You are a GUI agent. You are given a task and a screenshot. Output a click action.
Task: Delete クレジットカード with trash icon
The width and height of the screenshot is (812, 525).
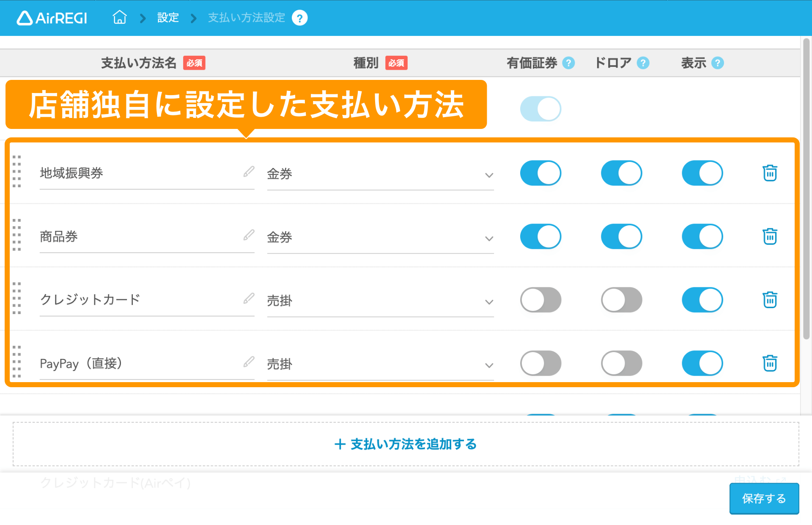770,300
